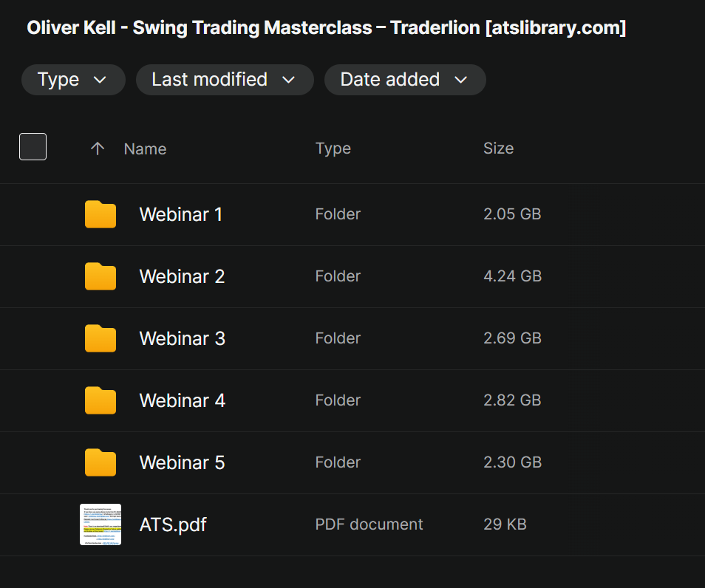Click the Folder type of Webinar 2
Viewport: 705px width, 588px height.
[x=338, y=276]
